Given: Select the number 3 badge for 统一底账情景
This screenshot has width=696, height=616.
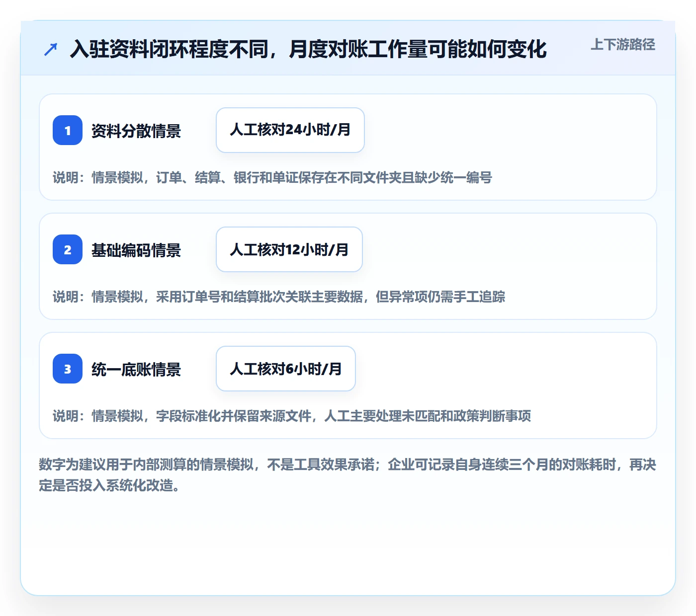Looking at the screenshot, I should 68,369.
